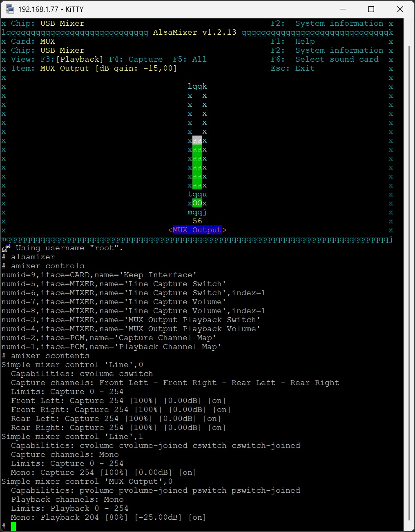Select the highlighted MUX Output control label
415x532 pixels.
click(x=197, y=230)
